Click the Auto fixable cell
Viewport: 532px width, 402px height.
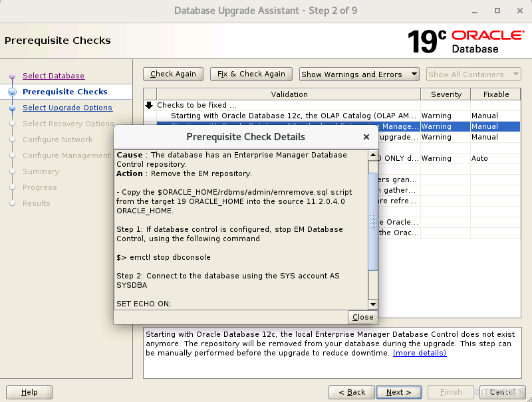[495, 158]
